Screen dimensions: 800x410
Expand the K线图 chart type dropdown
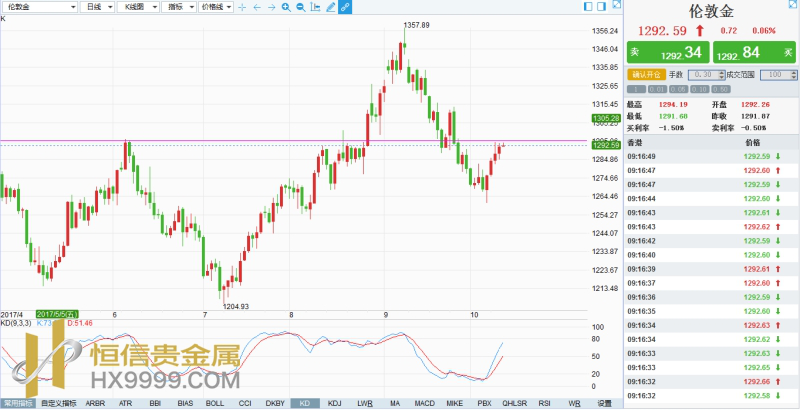pos(138,7)
